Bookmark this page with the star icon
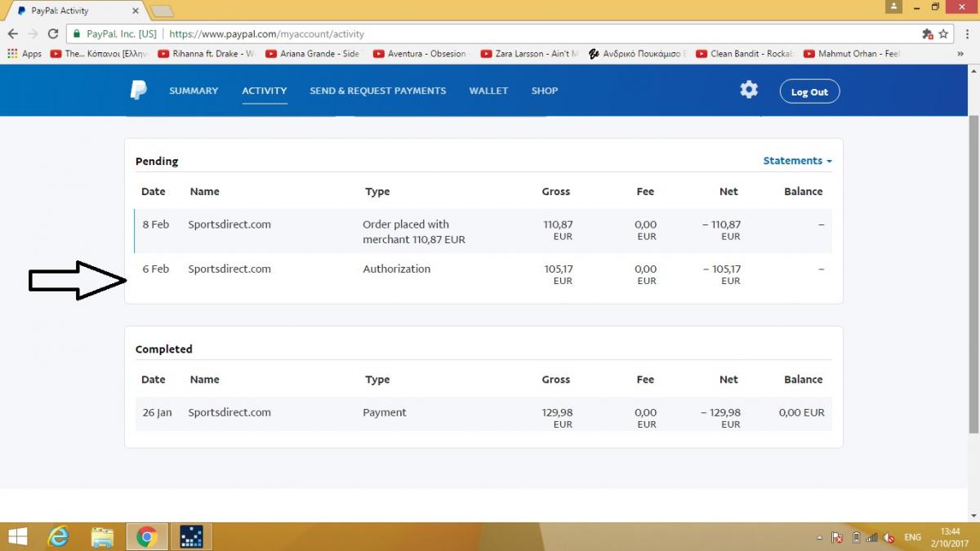The image size is (980, 551). [943, 34]
